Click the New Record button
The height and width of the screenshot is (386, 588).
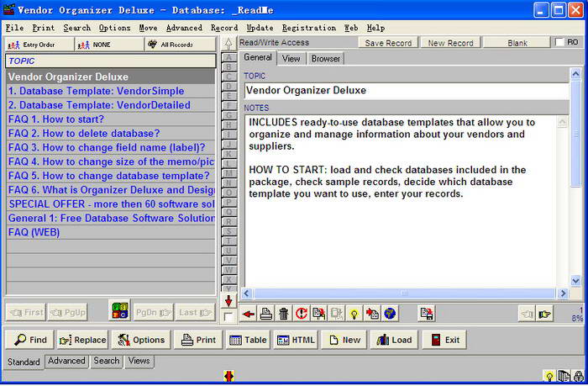tap(450, 43)
